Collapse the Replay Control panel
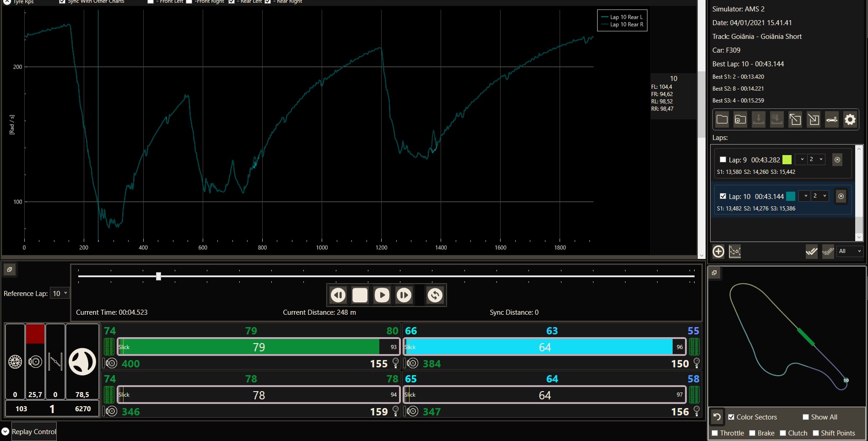Image resolution: width=868 pixels, height=441 pixels. [x=5, y=431]
